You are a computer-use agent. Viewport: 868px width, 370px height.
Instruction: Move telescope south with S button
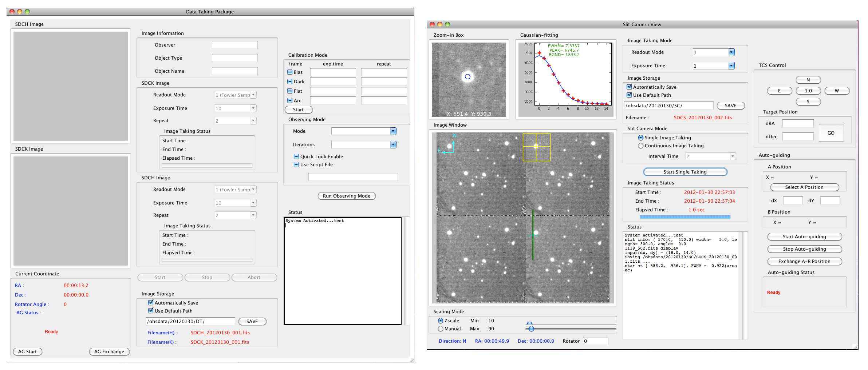pyautogui.click(x=808, y=102)
